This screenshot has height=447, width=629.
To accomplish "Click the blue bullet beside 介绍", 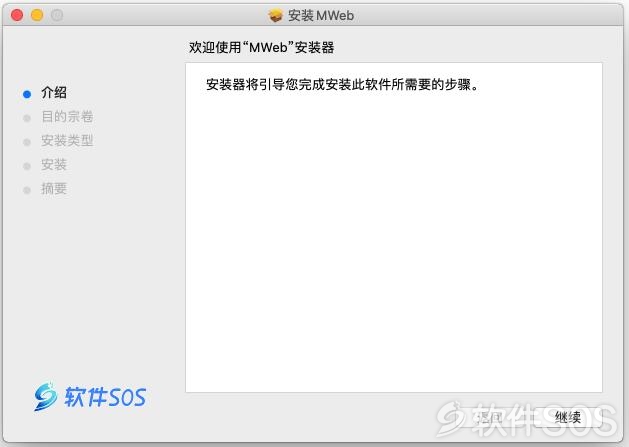I will point(27,94).
